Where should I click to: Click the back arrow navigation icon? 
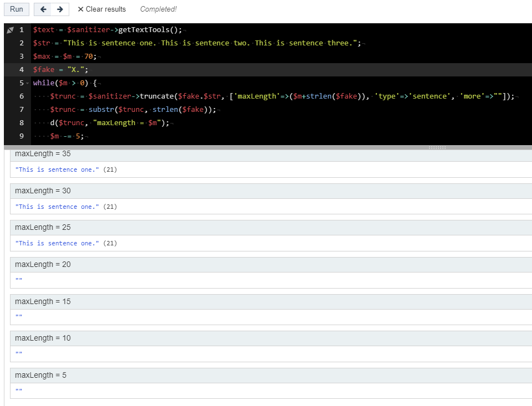click(x=43, y=9)
